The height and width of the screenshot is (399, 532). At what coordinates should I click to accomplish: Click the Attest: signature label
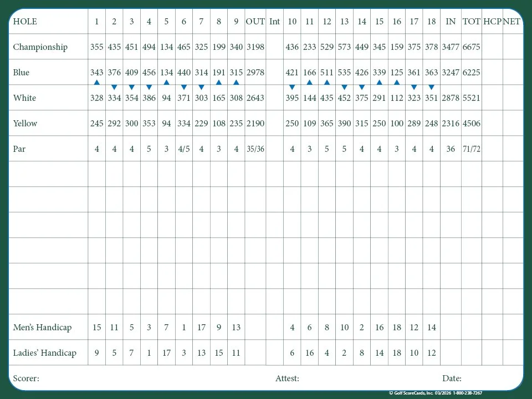[288, 378]
